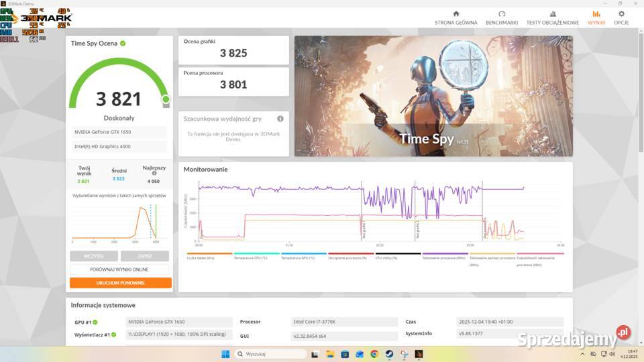Click the WCZYTAJ button
This screenshot has width=644, height=362.
point(94,256)
